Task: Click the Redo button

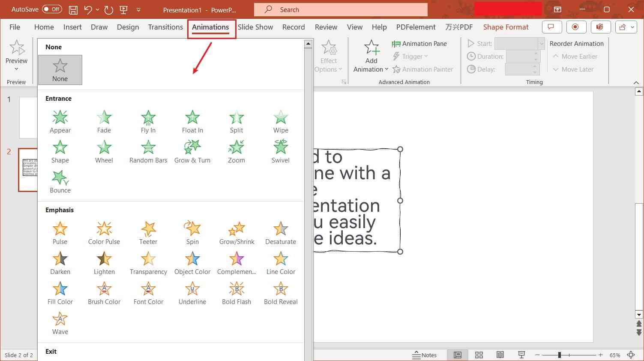Action: click(109, 9)
